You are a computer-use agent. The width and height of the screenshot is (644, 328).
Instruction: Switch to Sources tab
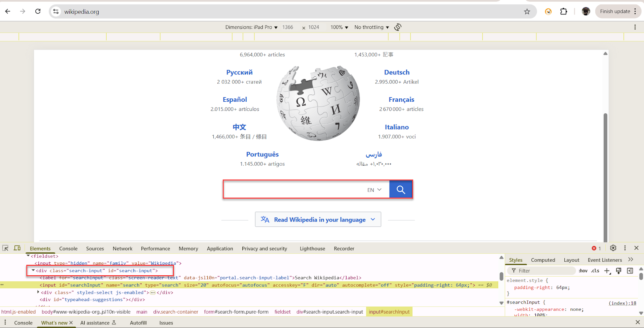[x=95, y=248]
